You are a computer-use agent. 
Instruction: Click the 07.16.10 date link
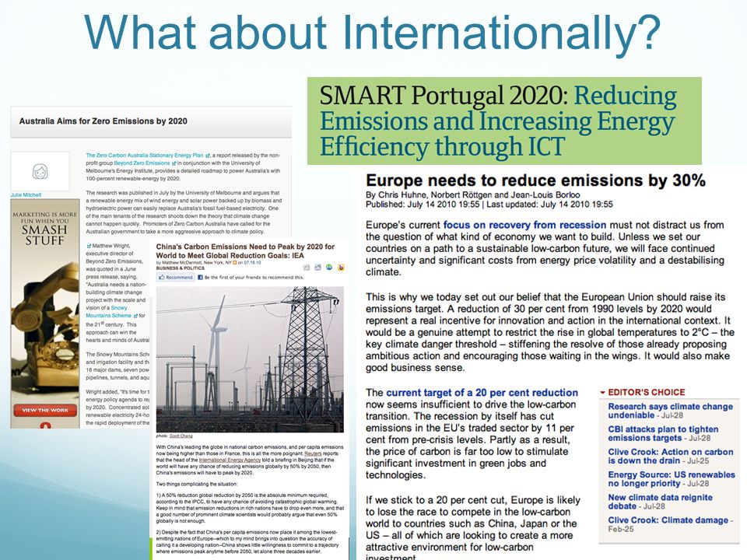[252, 262]
